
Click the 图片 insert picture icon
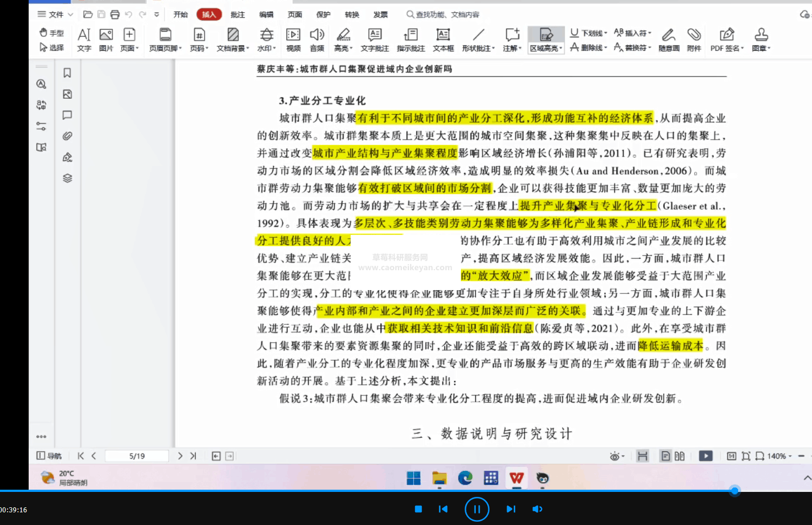tap(106, 40)
